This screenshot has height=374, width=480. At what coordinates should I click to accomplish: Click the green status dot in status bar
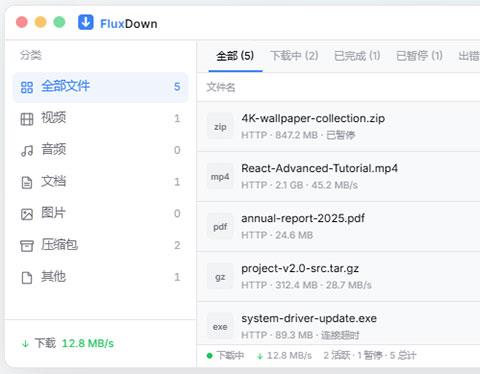tap(210, 356)
